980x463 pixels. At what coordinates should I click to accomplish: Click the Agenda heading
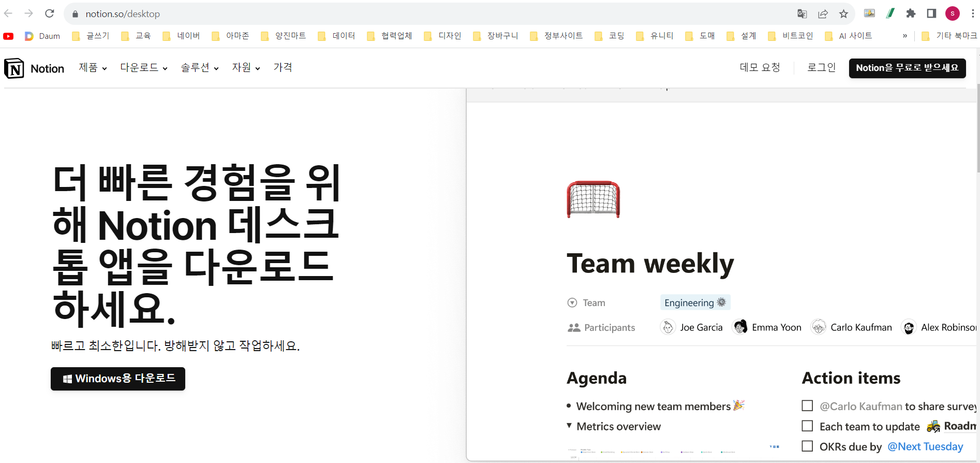point(597,378)
